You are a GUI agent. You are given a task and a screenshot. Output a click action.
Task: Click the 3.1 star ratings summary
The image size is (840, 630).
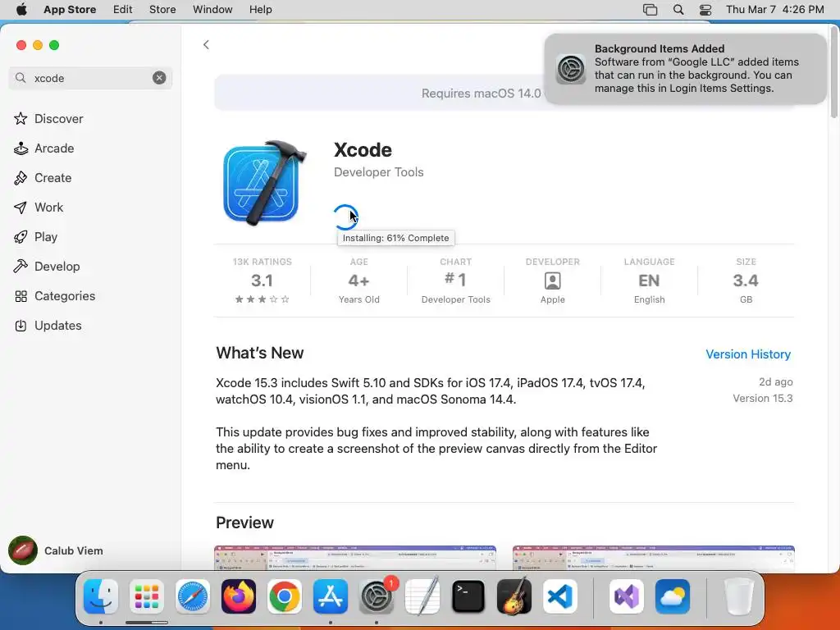pos(262,281)
